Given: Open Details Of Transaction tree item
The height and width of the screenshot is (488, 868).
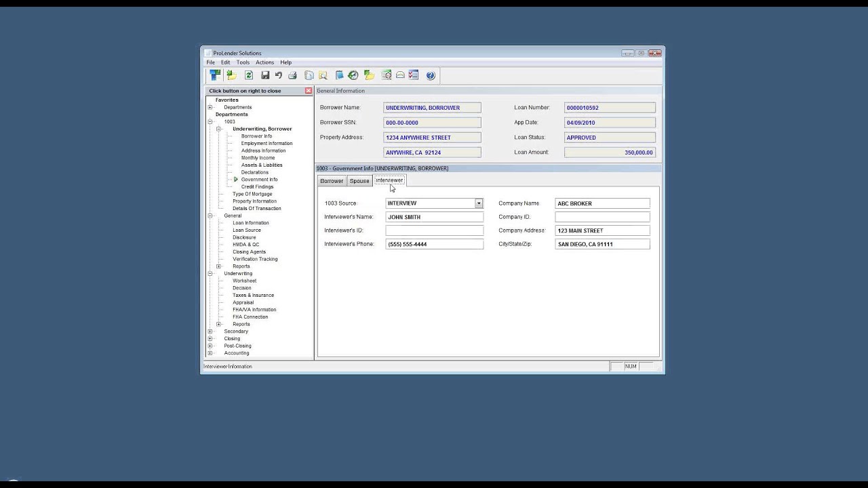Looking at the screenshot, I should click(256, 208).
